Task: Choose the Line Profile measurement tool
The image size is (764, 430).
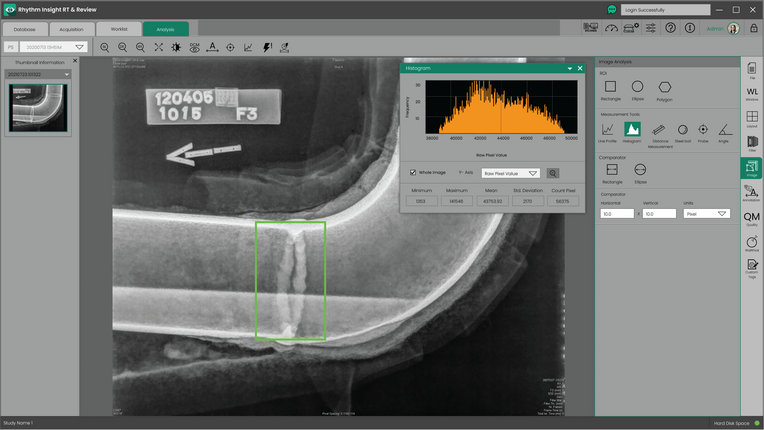Action: point(607,133)
